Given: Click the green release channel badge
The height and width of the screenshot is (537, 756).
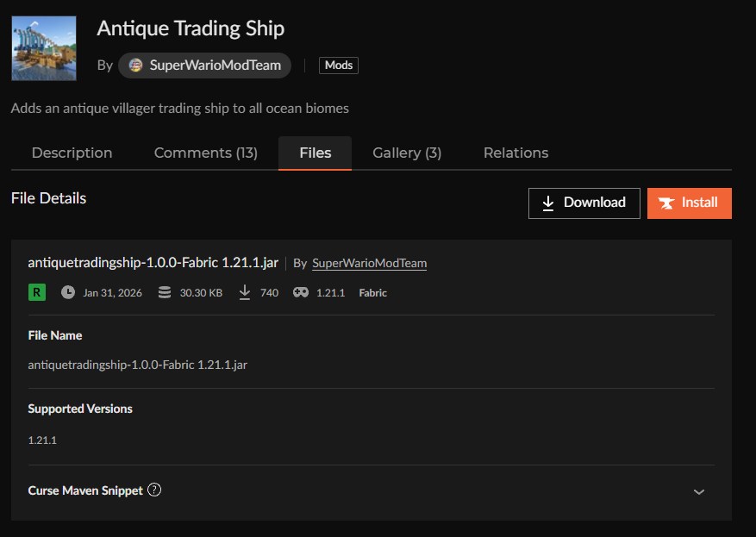Looking at the screenshot, I should pos(35,292).
